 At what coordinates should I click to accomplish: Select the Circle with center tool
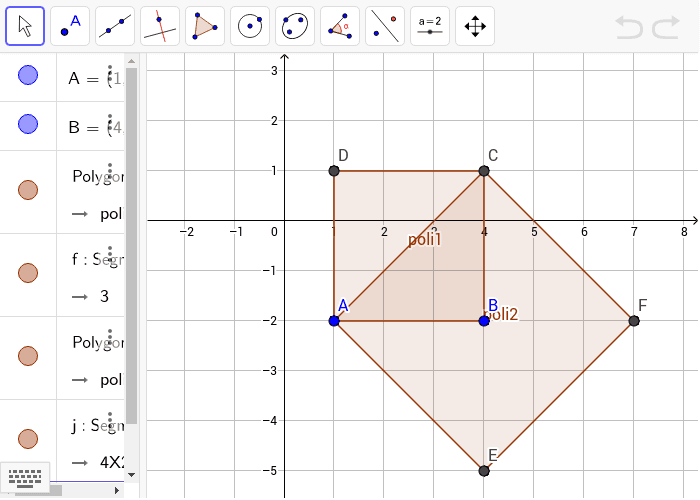tap(250, 26)
